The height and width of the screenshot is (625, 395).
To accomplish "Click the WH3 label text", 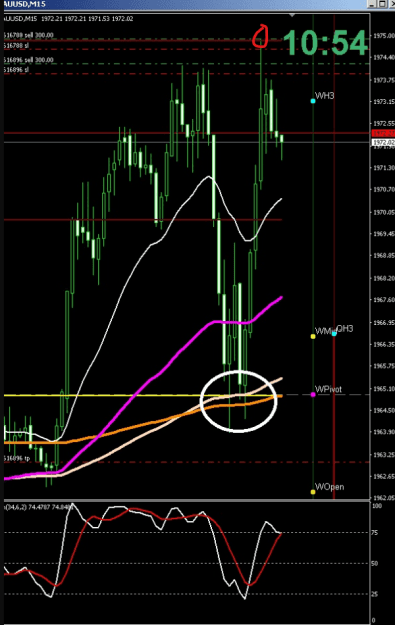I will pyautogui.click(x=325, y=96).
